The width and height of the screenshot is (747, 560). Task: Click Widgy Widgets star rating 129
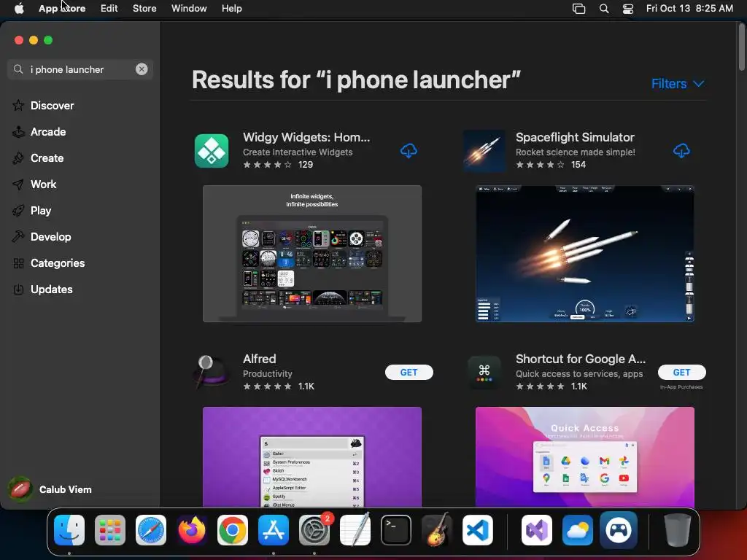click(278, 165)
